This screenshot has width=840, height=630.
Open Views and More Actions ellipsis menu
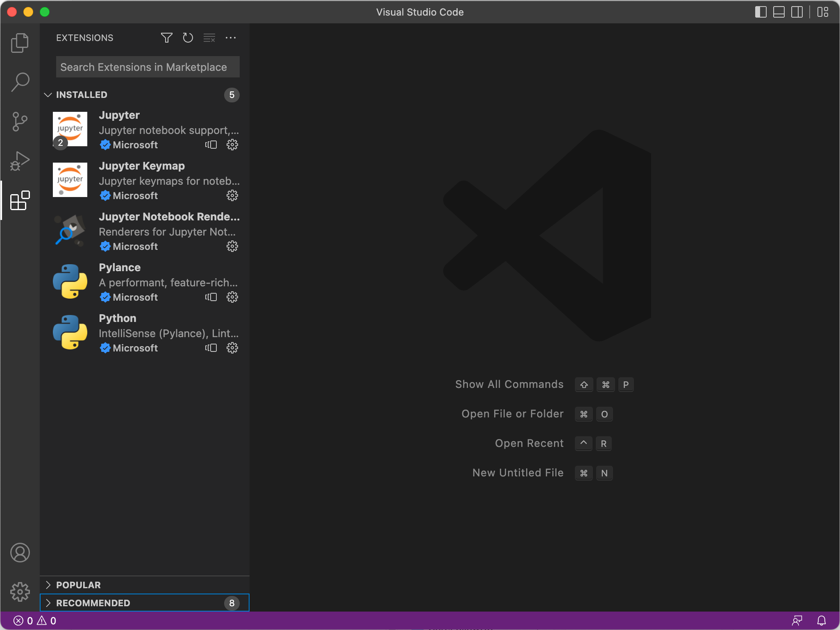[x=231, y=38]
